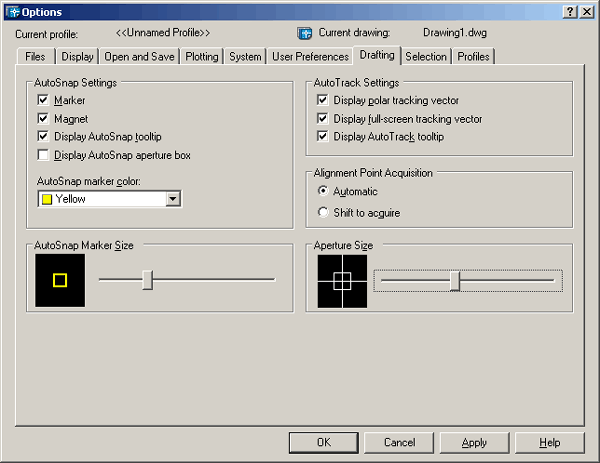Click the OK button

(324, 443)
